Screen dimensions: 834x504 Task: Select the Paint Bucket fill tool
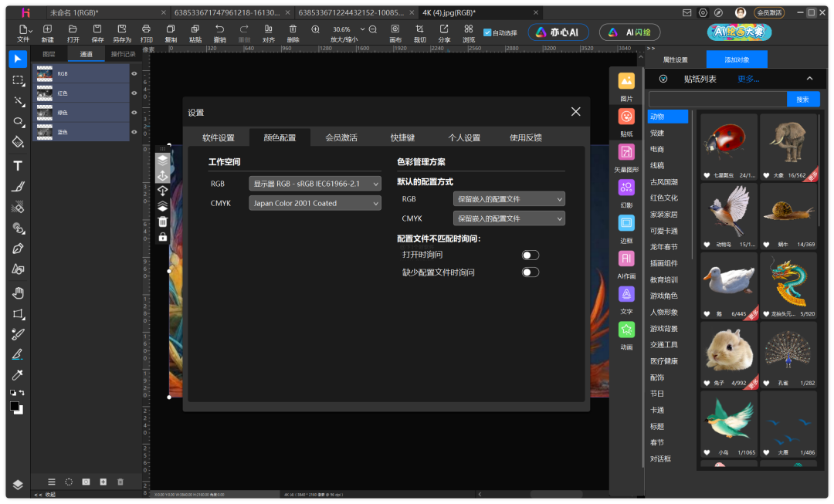click(18, 142)
